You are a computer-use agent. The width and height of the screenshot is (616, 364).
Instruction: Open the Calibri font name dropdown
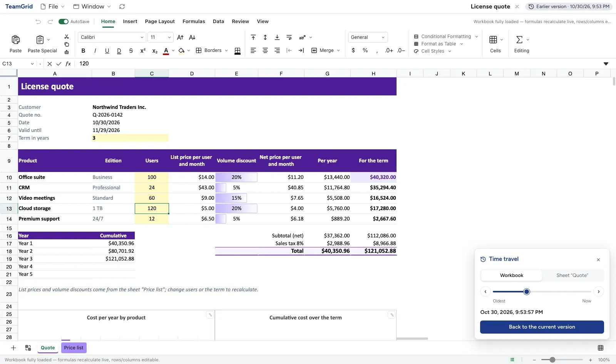click(x=112, y=37)
